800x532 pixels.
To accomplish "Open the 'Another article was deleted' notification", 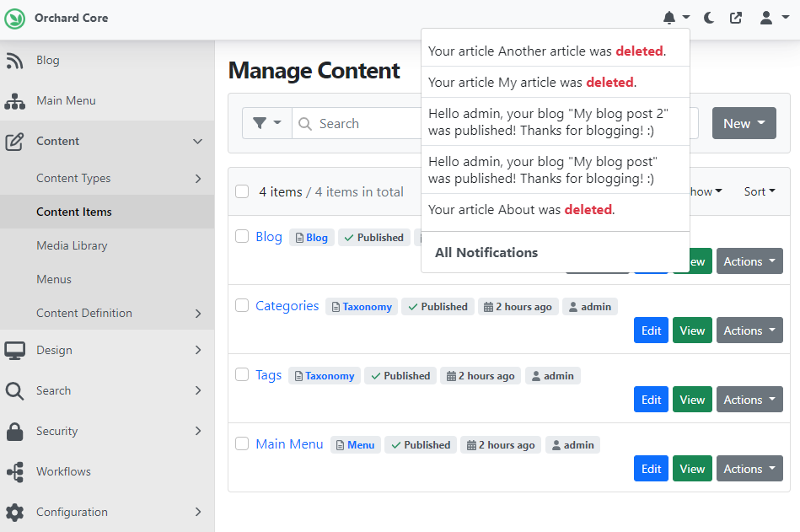I will tap(556, 51).
